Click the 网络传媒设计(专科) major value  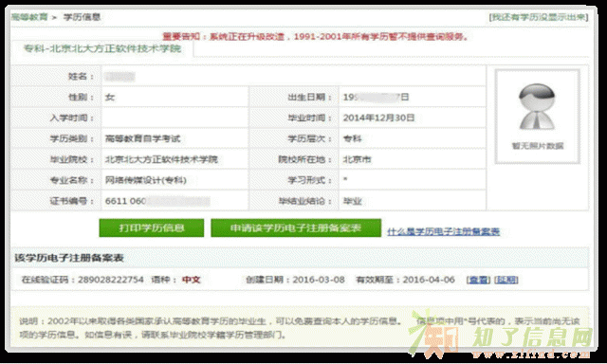tap(145, 180)
